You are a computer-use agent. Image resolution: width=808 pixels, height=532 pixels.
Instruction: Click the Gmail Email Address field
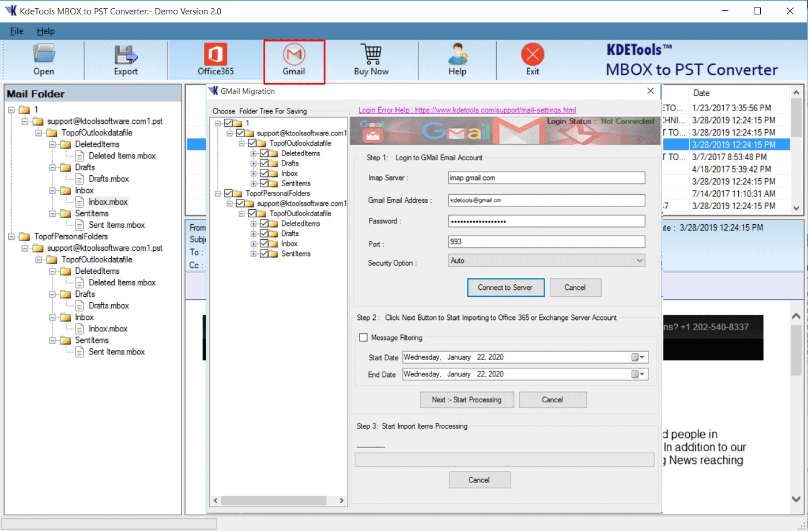pyautogui.click(x=546, y=200)
